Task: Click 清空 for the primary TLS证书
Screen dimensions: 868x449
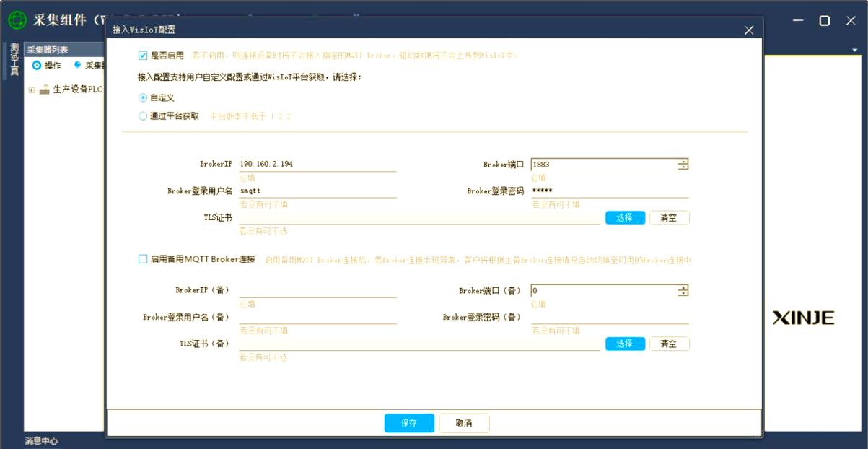Action: point(669,217)
